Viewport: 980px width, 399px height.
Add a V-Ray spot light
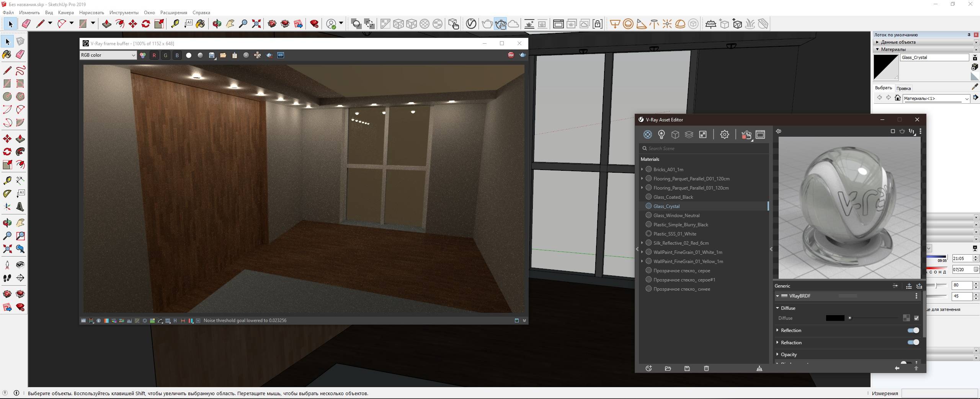tap(641, 24)
